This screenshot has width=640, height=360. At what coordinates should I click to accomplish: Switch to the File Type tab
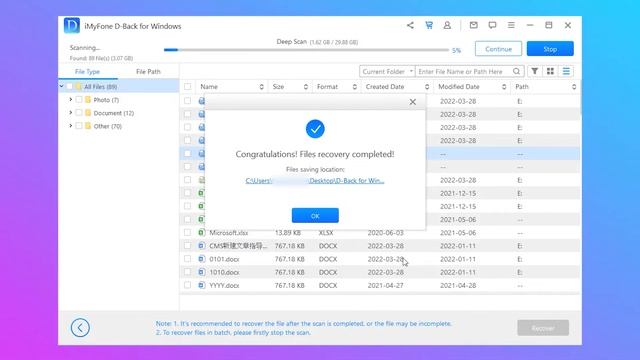pyautogui.click(x=87, y=71)
